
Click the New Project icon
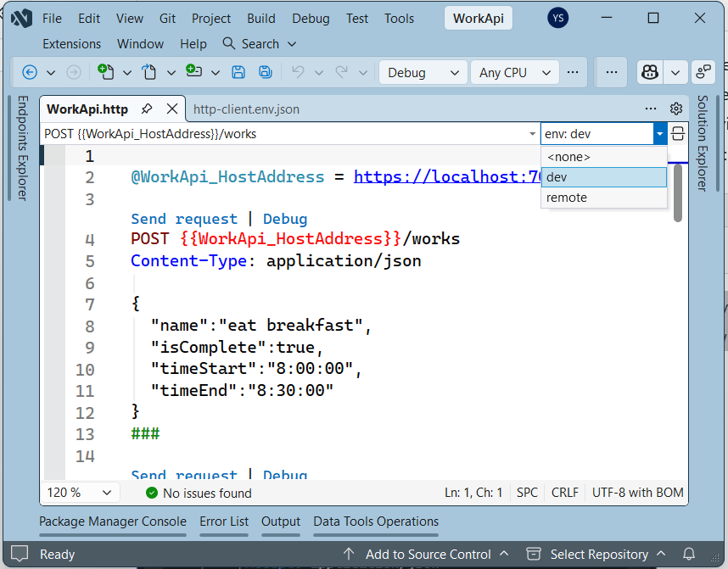pos(106,72)
